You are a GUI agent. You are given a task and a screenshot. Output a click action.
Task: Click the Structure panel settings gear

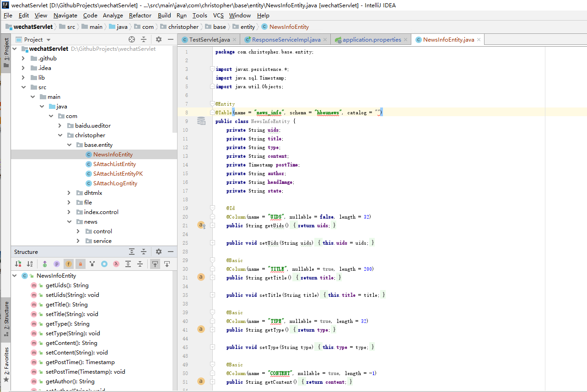[x=158, y=251]
